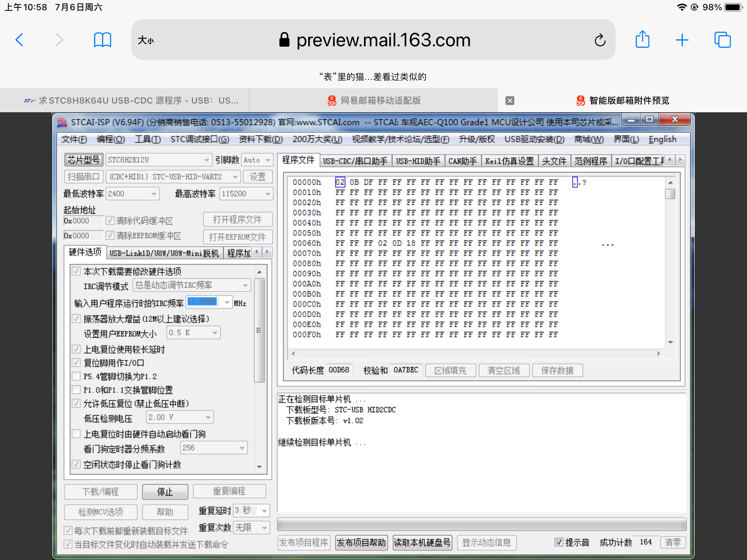The height and width of the screenshot is (560, 747).
Task: Click the 停止 button
Action: click(x=165, y=491)
